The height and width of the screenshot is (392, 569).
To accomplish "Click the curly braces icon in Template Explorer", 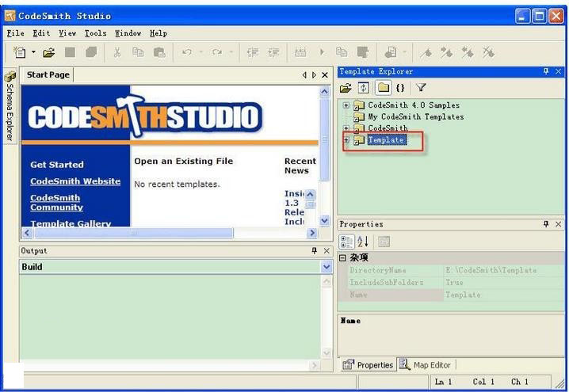I will (x=400, y=87).
